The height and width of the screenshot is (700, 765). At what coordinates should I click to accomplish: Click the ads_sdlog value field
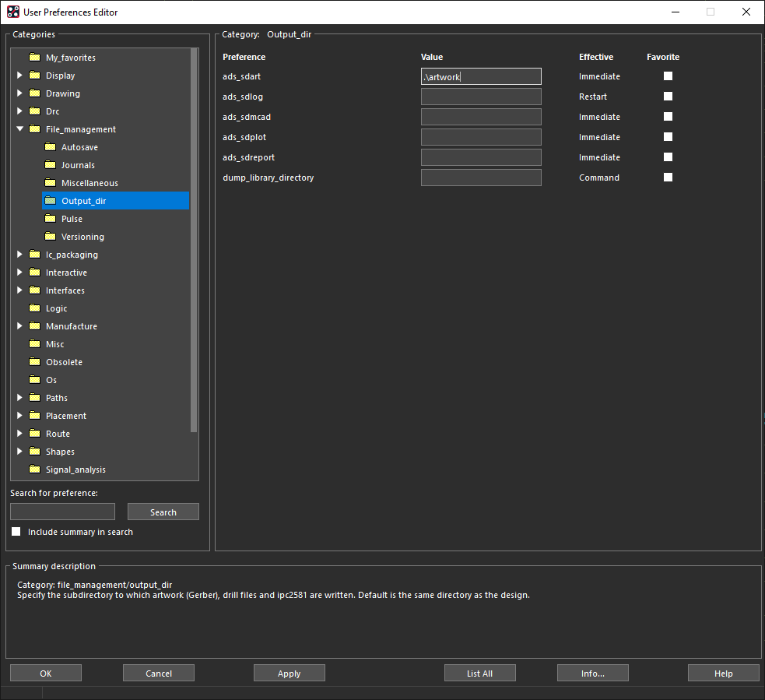[x=481, y=97]
